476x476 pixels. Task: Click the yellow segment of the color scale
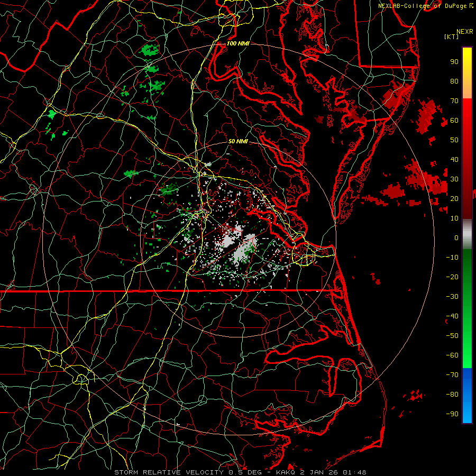point(467,73)
